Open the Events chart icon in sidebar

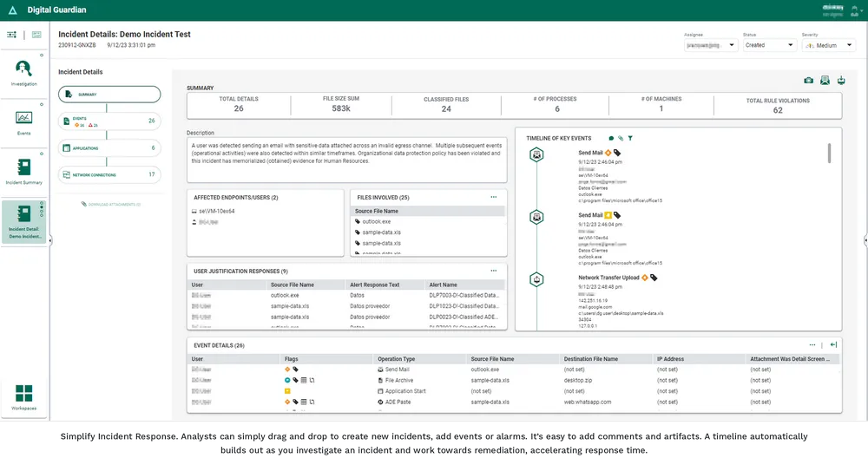23,117
